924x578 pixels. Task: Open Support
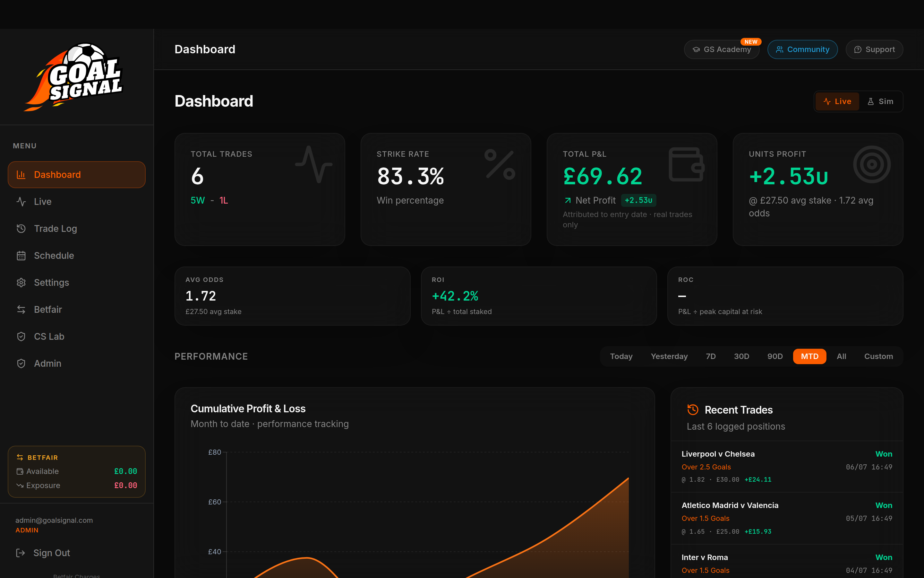tap(874, 49)
